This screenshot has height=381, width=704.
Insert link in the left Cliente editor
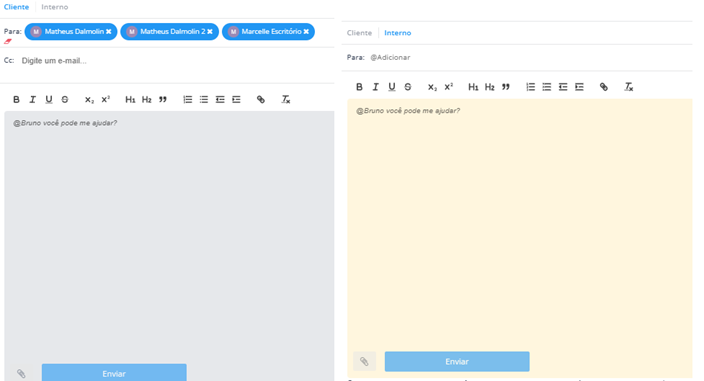(261, 100)
